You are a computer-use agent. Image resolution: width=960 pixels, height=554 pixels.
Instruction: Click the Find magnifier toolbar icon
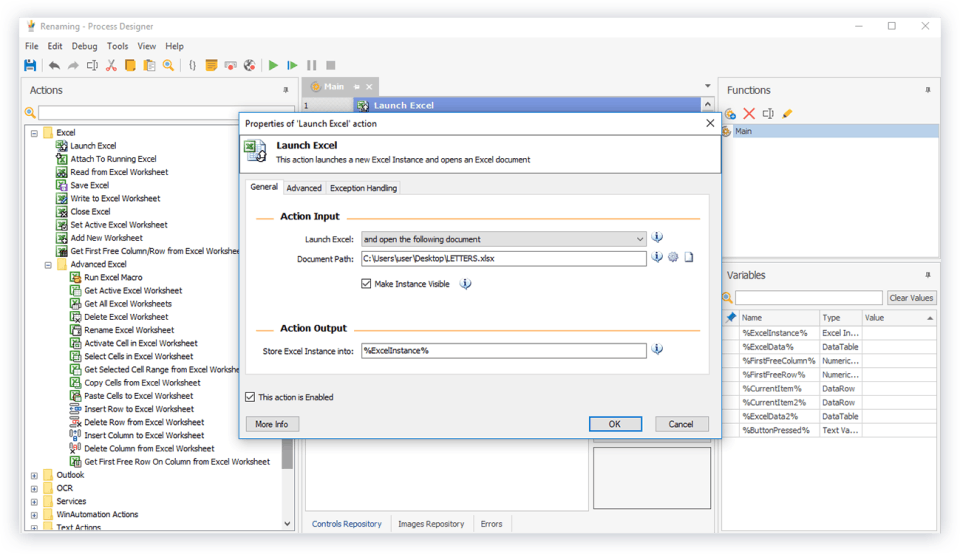[168, 65]
